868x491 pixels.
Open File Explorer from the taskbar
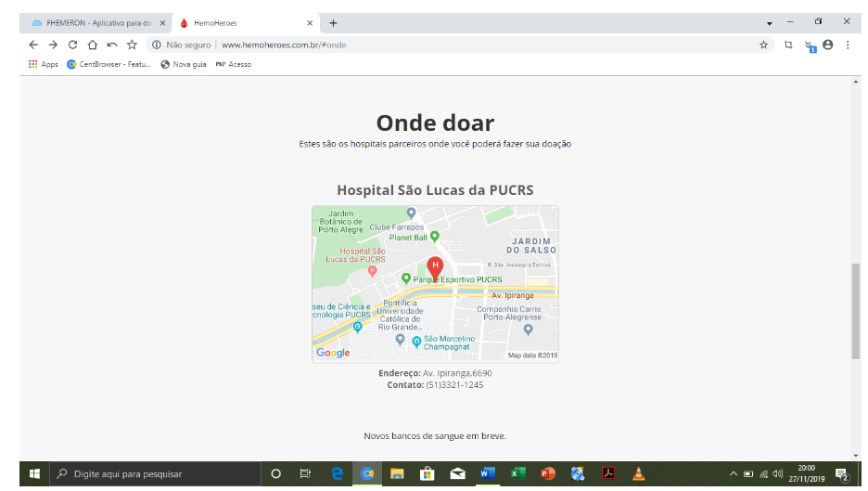397,473
